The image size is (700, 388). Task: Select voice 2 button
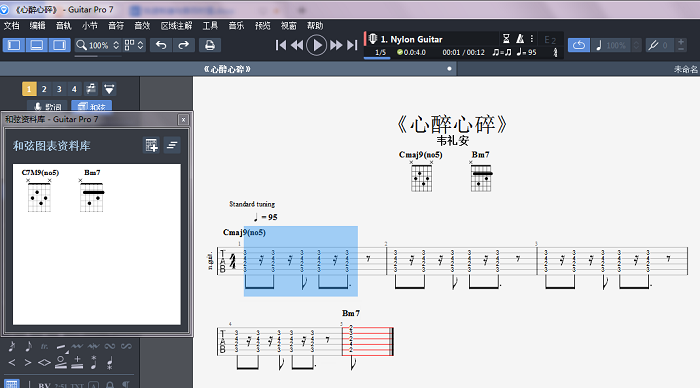pyautogui.click(x=44, y=89)
